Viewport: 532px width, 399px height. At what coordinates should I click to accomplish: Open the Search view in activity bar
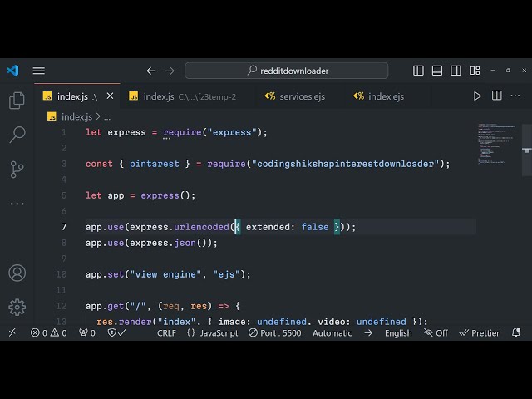click(x=17, y=135)
